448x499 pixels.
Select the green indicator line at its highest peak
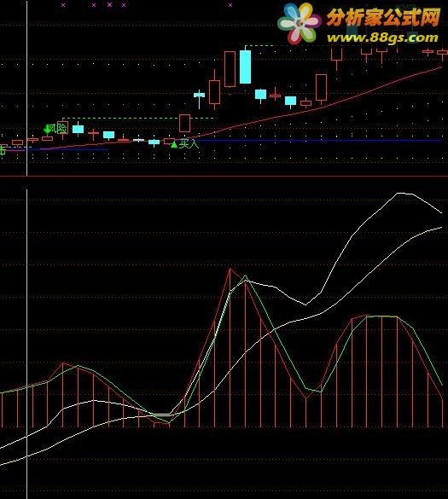(x=245, y=276)
